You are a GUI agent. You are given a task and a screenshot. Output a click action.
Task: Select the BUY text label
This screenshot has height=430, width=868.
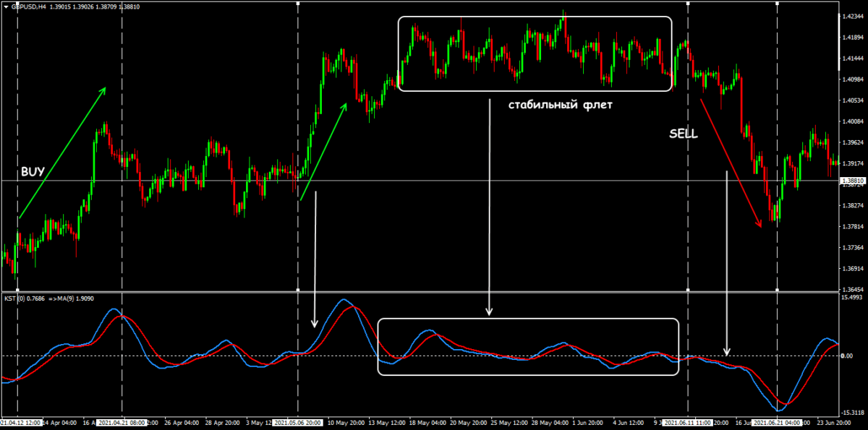click(33, 171)
